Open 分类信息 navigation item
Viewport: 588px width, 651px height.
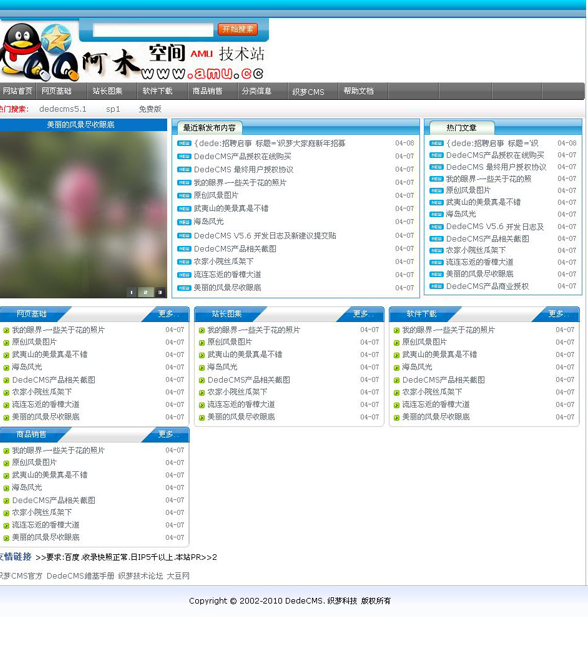pos(257,91)
